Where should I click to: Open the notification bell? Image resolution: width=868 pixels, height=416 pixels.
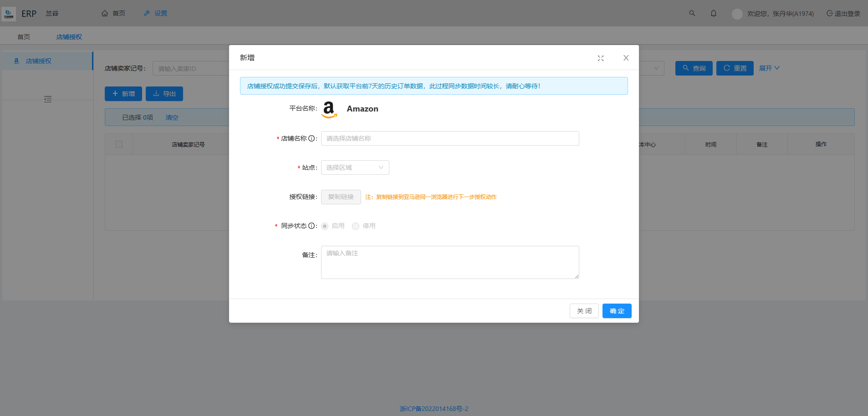713,14
